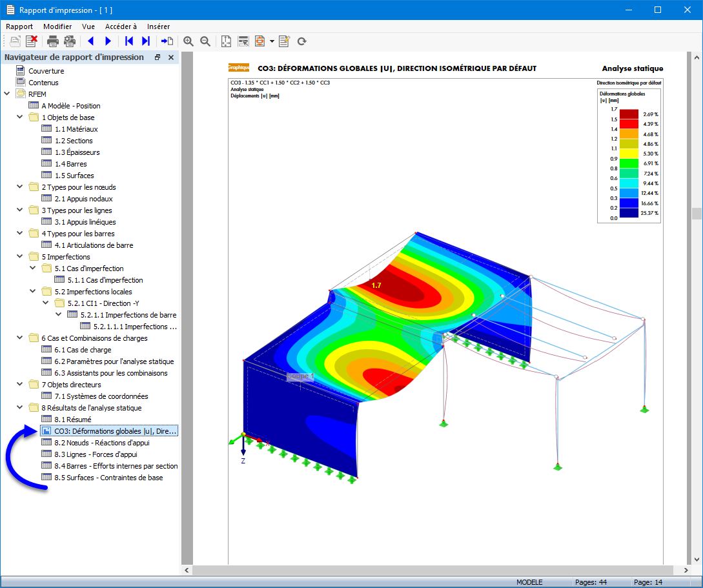
Task: Close the Navigateur de rapport d'impression panel
Action: tap(171, 57)
